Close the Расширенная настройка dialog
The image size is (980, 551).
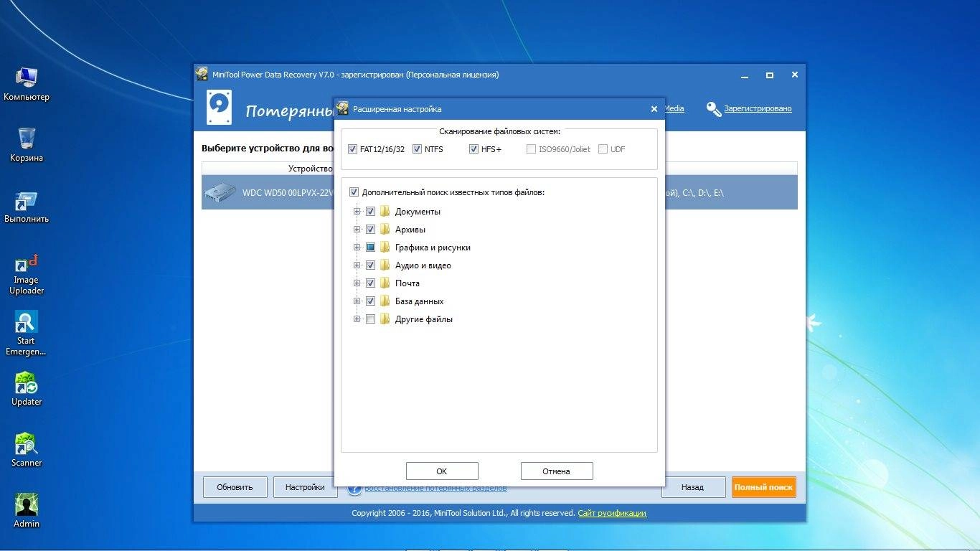(x=654, y=109)
